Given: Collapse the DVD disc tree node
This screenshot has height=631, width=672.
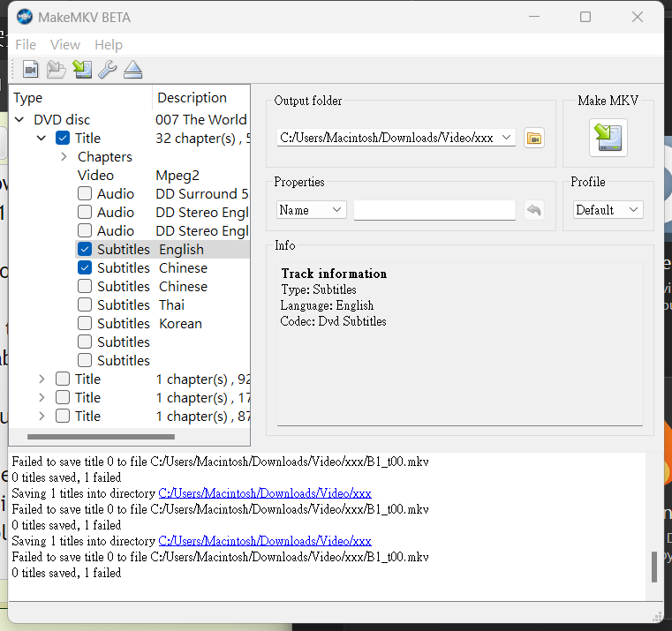Looking at the screenshot, I should click(x=19, y=119).
